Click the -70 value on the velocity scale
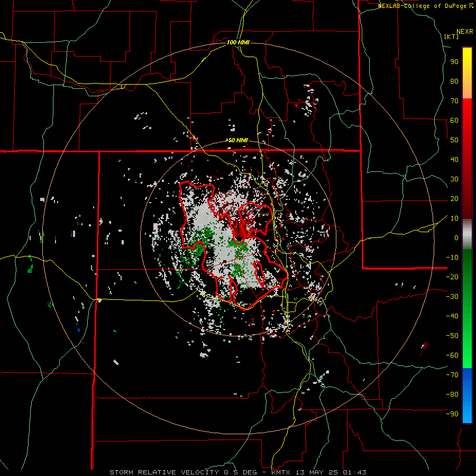476x476 pixels. (452, 374)
